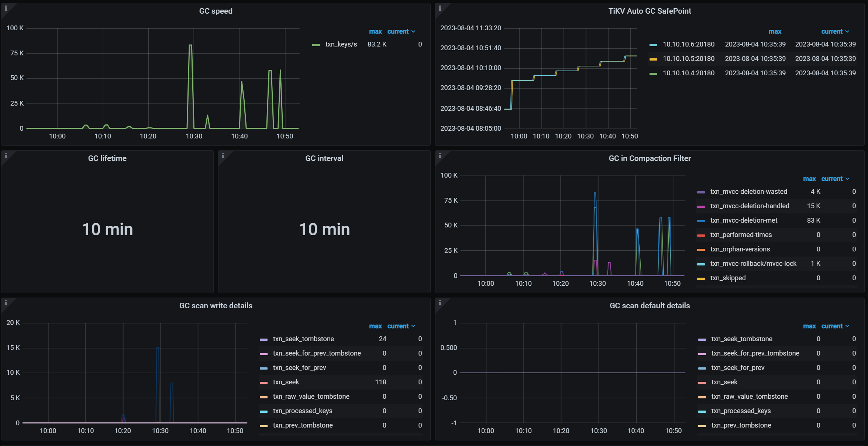The height and width of the screenshot is (446, 868).
Task: Click the 10 min value in GC lifetime
Action: [107, 229]
